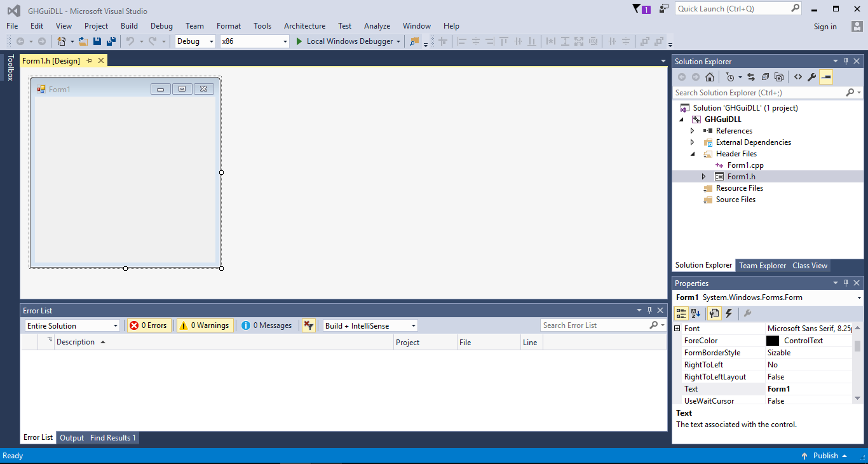
Task: Expand the Form1.h tree node
Action: pos(703,177)
